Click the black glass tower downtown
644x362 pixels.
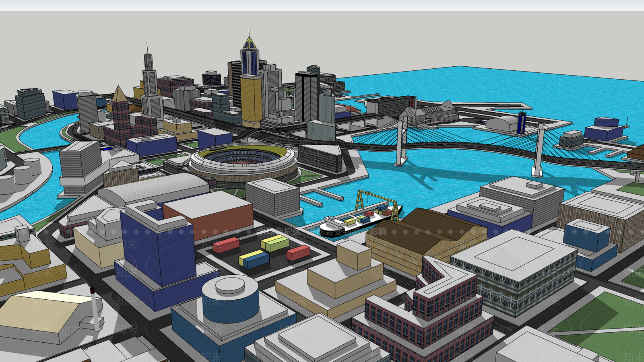tap(306, 97)
